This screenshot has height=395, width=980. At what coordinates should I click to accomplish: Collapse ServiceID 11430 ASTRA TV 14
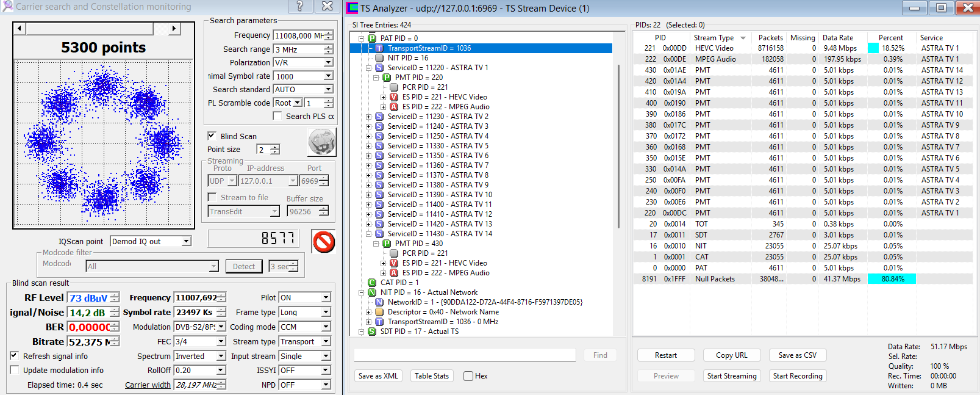click(368, 234)
